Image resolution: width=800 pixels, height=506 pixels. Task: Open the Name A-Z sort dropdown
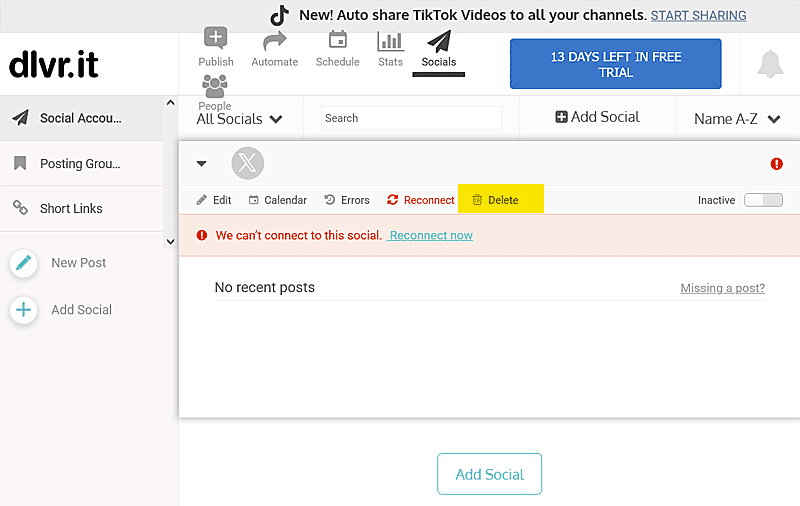click(x=737, y=119)
